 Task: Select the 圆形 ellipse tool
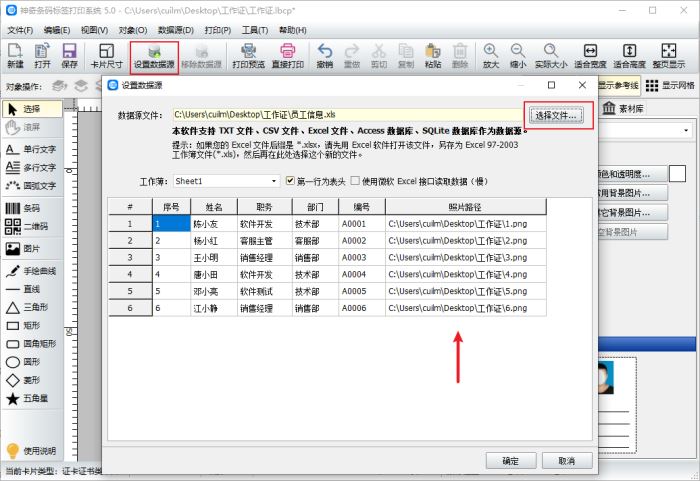[31, 362]
